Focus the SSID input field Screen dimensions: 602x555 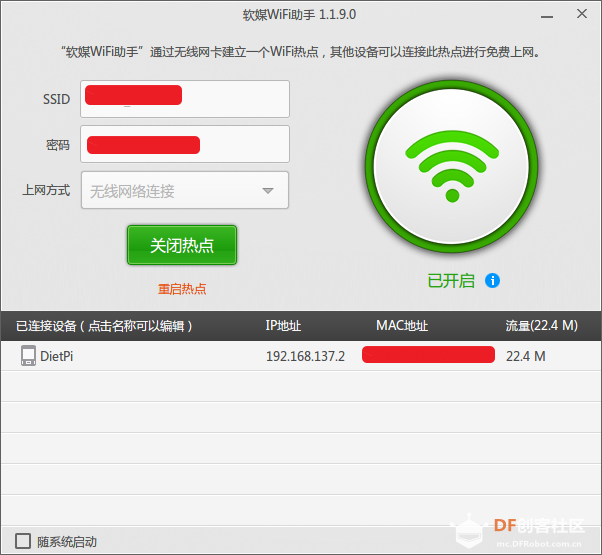coord(185,99)
